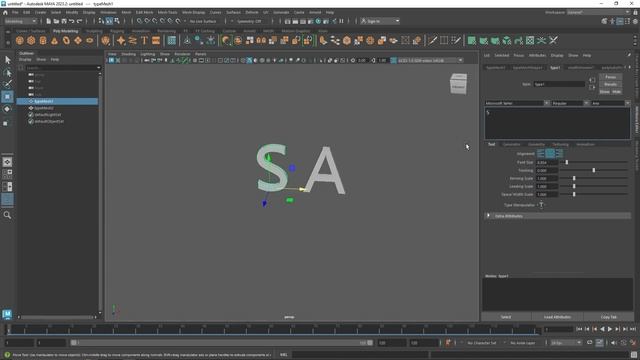Open the Symmetry Off dropdown
Screen dimensions: 640x360
pos(249,21)
